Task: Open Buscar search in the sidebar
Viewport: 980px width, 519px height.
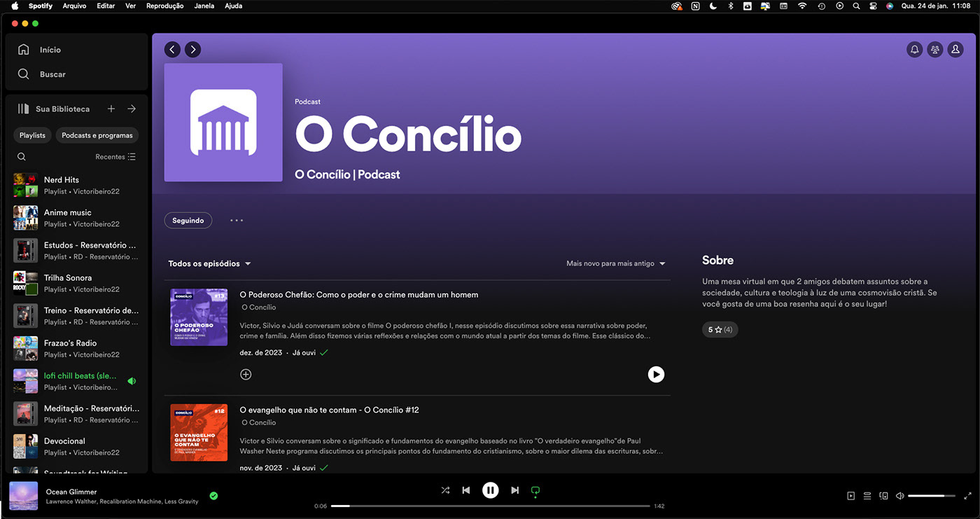Action: pyautogui.click(x=41, y=74)
